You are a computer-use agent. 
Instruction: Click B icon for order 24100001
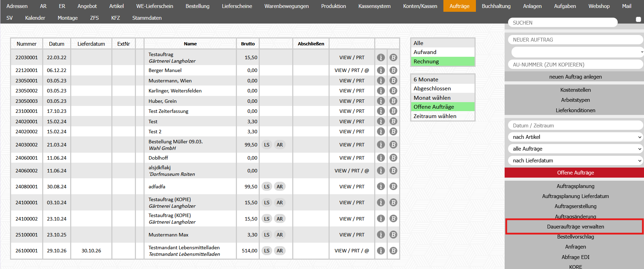point(393,203)
